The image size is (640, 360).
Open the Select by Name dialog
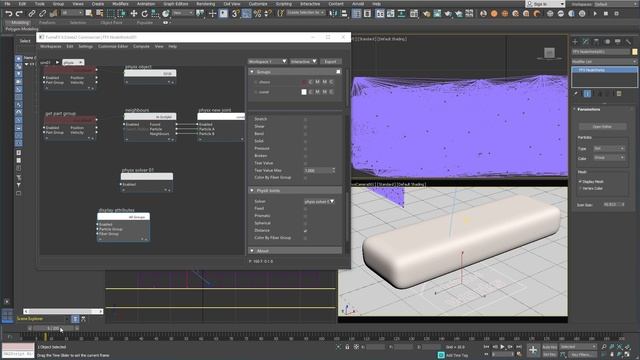coord(100,14)
